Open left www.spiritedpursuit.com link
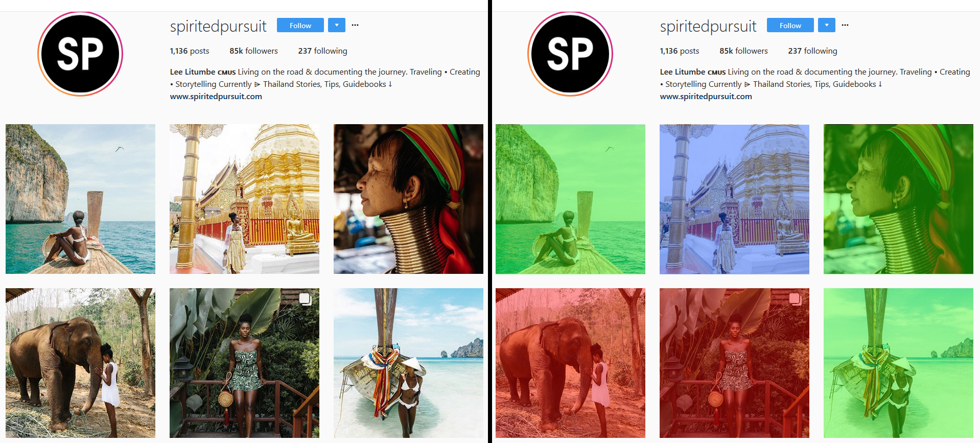This screenshot has height=443, width=980. (x=216, y=96)
